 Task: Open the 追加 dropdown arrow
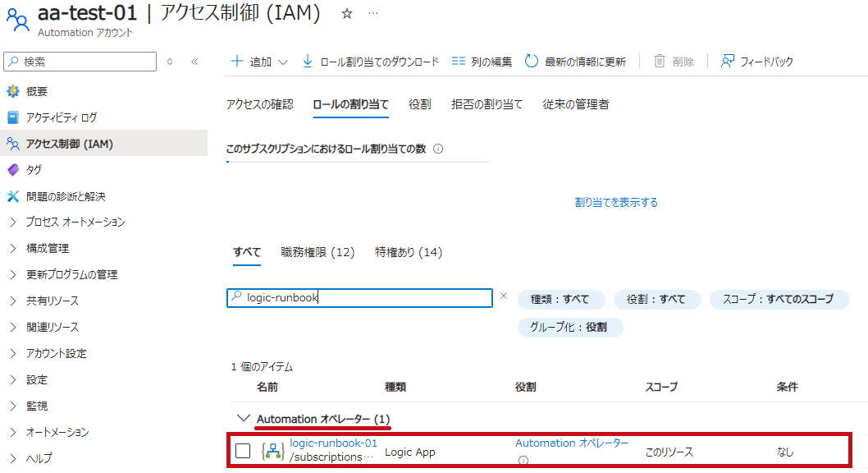(x=283, y=62)
